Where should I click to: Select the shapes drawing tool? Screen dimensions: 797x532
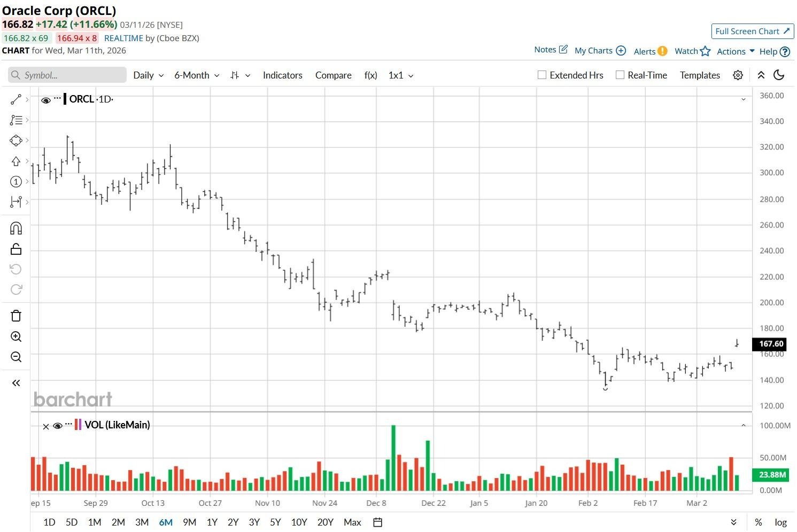point(16,140)
